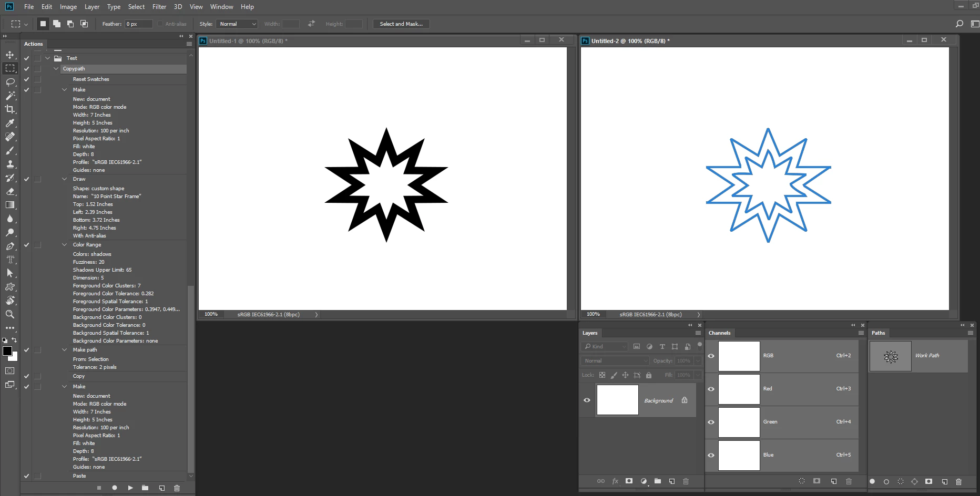
Task: Create a new action set folder
Action: click(x=145, y=488)
